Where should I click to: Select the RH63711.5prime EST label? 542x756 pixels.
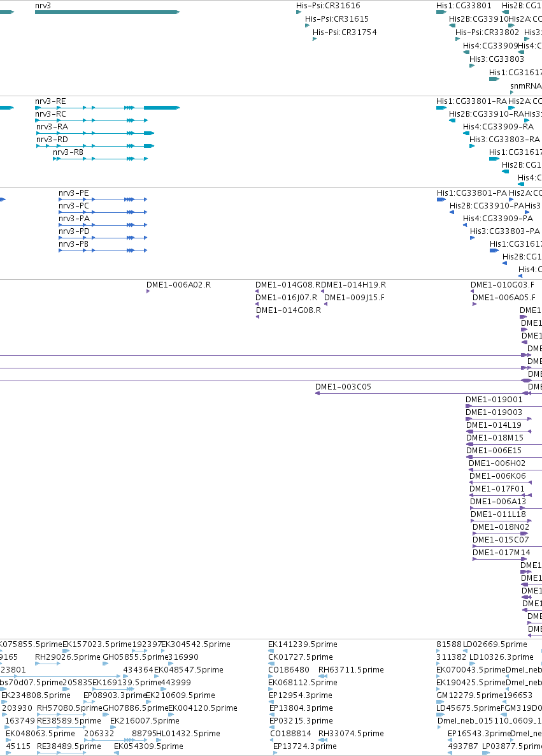pyautogui.click(x=351, y=670)
